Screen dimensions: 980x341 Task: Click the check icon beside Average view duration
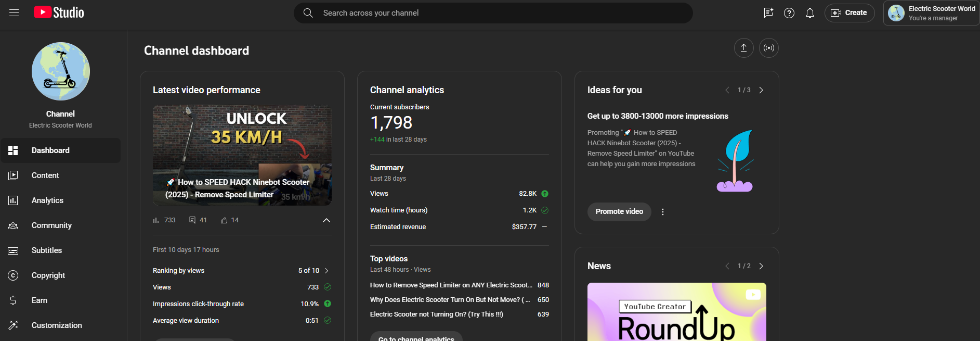point(328,320)
